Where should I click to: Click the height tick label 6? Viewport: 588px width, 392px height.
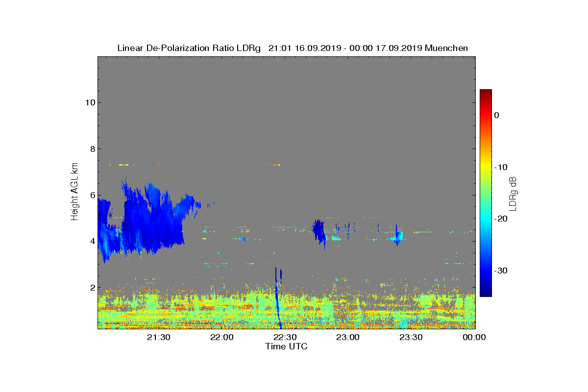[x=92, y=195]
